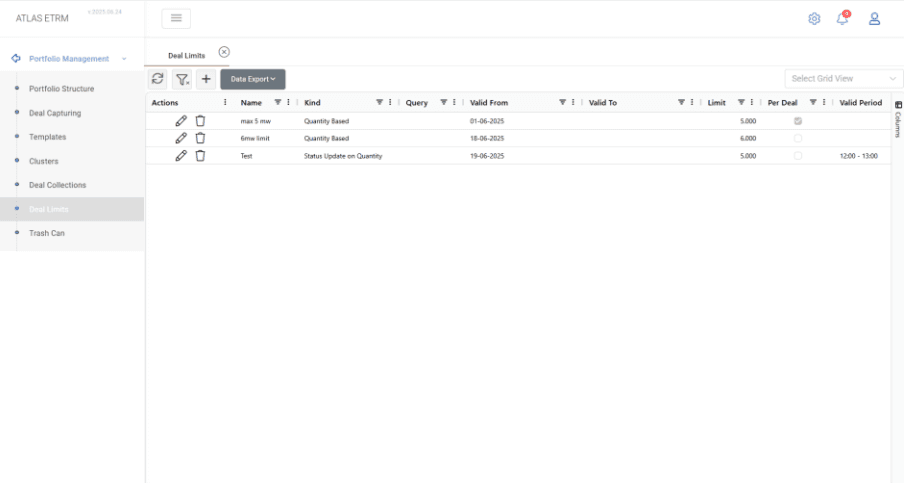Select the '01-06-2025' date cell
Image resolution: width=910 pixels, height=483 pixels.
coord(487,121)
